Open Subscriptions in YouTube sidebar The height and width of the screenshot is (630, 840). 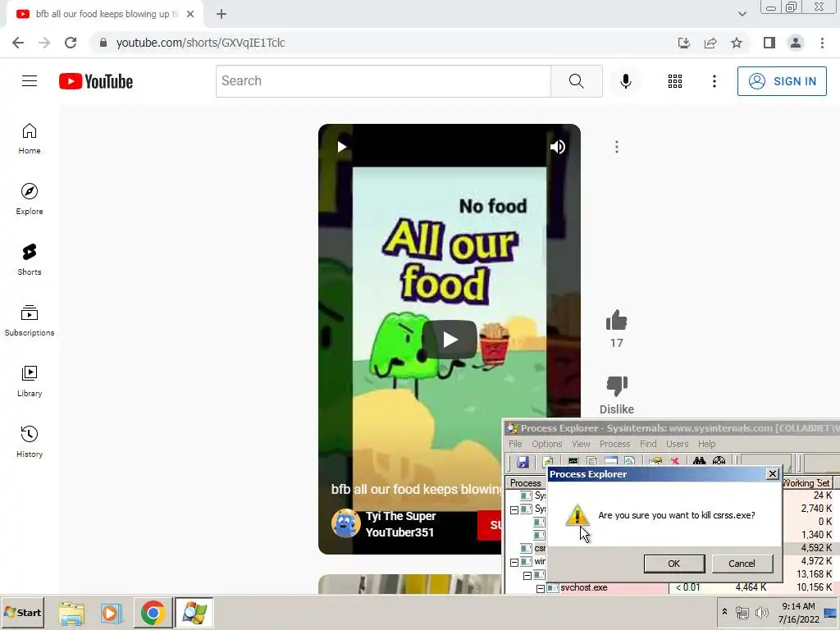[x=30, y=321]
